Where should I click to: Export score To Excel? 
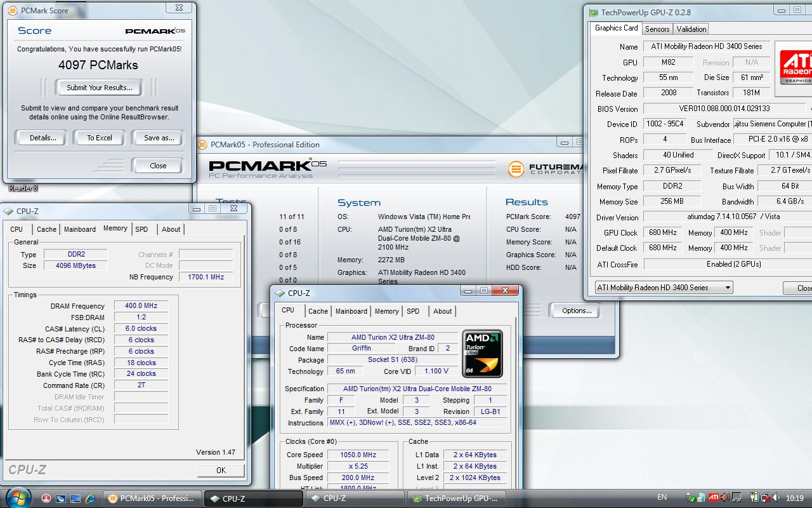point(100,138)
